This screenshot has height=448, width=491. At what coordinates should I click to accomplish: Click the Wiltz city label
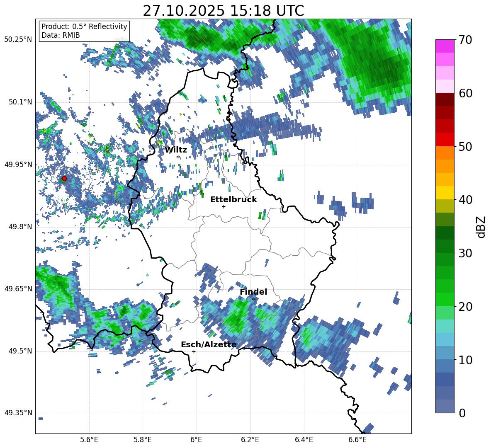[176, 150]
